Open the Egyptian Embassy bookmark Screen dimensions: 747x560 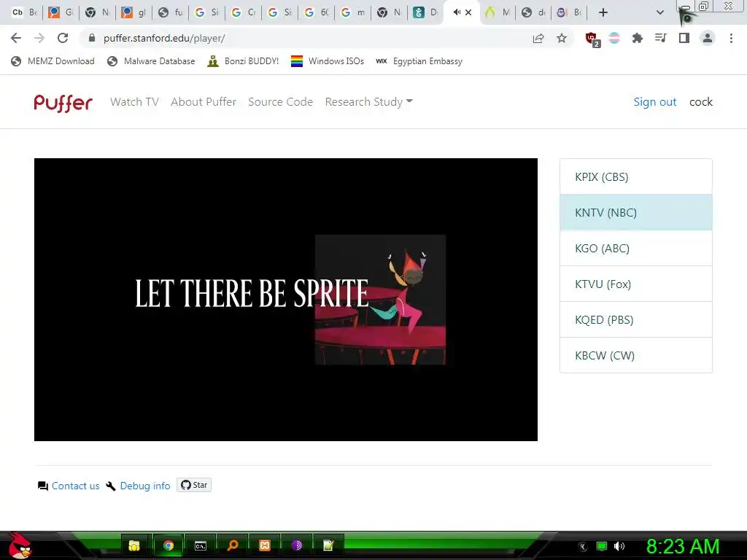point(419,61)
